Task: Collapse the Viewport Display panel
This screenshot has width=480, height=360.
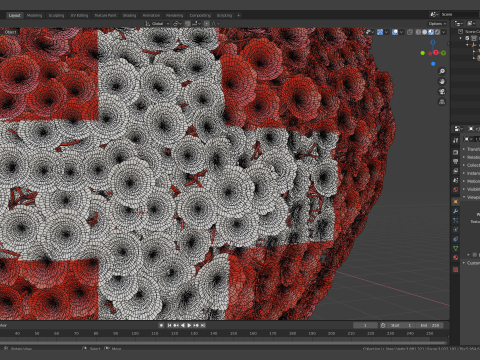Action: (471, 197)
